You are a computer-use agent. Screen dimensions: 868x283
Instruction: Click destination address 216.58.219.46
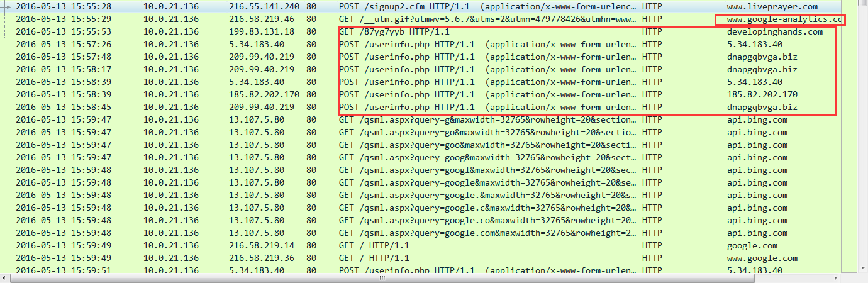262,19
